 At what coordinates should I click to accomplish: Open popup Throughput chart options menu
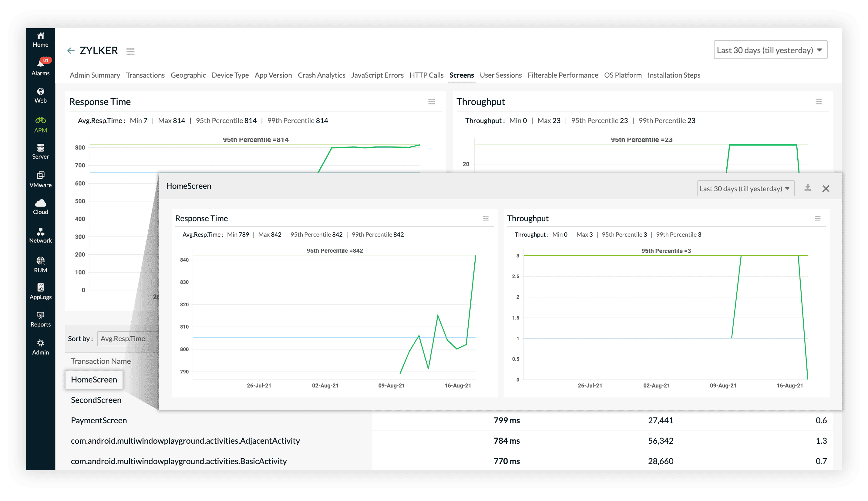(818, 218)
